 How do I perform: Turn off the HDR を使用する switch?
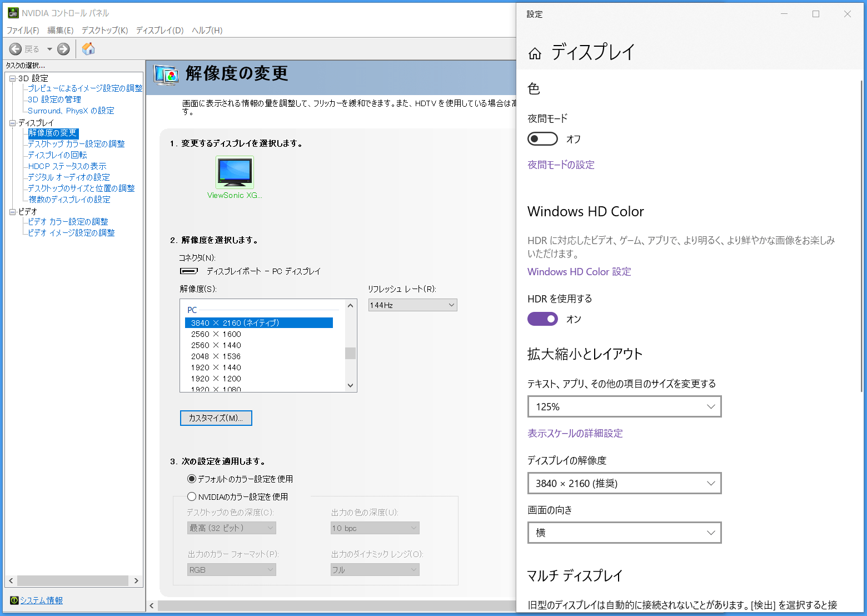542,319
